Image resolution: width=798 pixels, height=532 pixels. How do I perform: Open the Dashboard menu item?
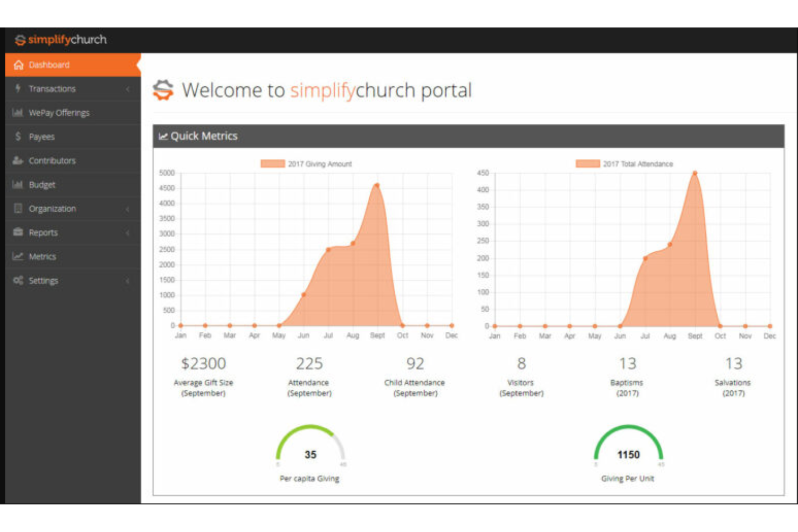point(73,65)
